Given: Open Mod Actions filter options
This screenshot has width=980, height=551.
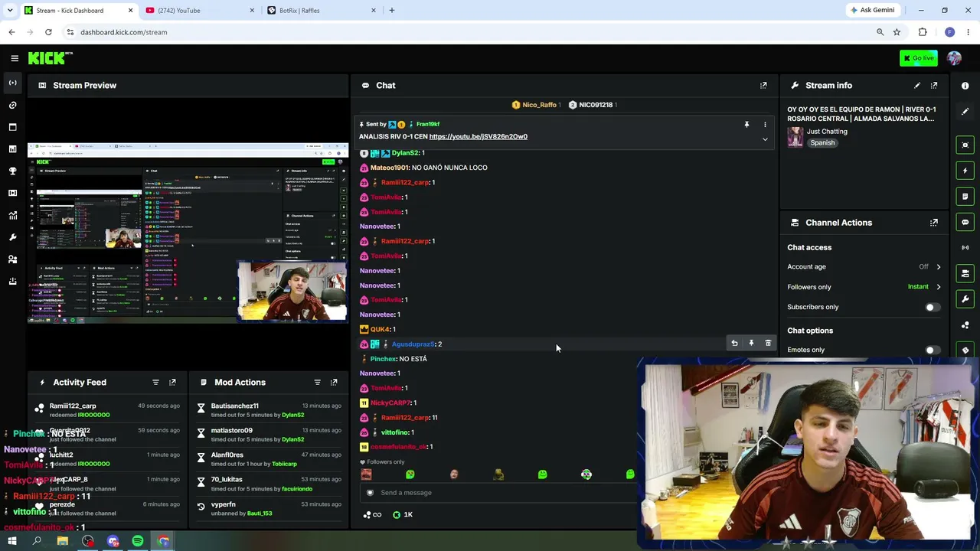Looking at the screenshot, I should (x=317, y=382).
